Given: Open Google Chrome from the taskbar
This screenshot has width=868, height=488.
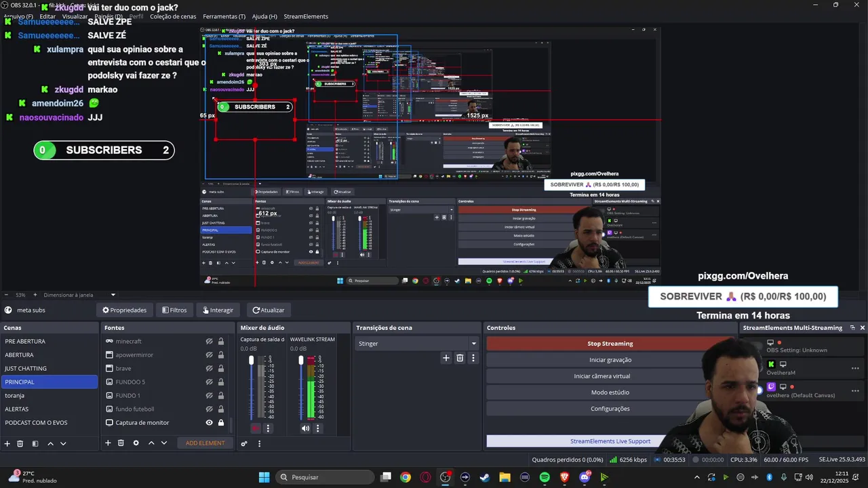Looking at the screenshot, I should click(x=406, y=477).
